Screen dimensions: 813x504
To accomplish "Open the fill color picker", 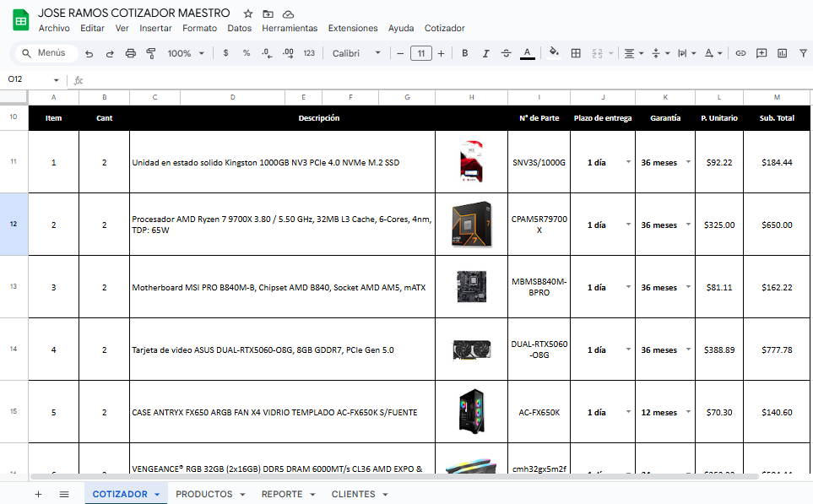I will coord(554,53).
